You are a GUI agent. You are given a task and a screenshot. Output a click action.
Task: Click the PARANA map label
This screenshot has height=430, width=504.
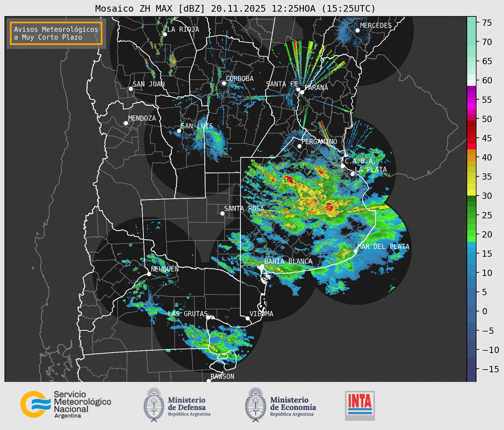[316, 88]
